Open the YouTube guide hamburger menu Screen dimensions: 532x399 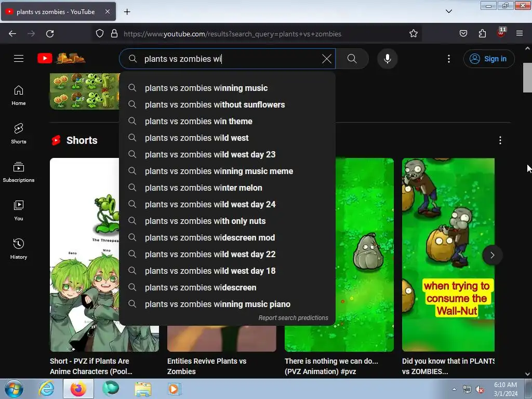point(19,58)
